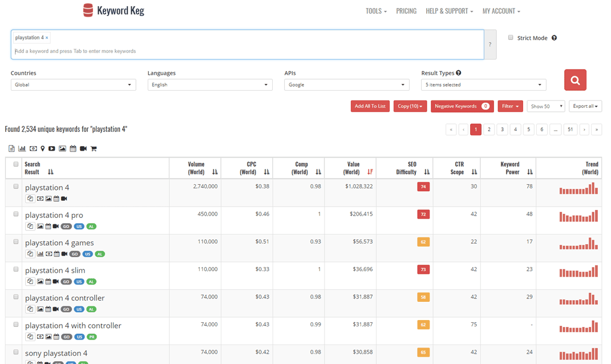611x364 pixels.
Task: Go to results page 2
Action: (x=489, y=130)
